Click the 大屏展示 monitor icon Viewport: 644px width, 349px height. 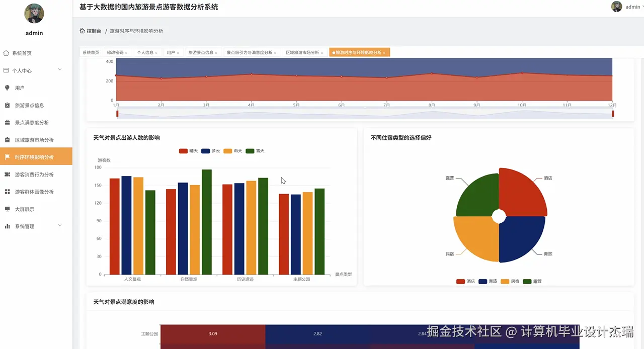tap(7, 209)
